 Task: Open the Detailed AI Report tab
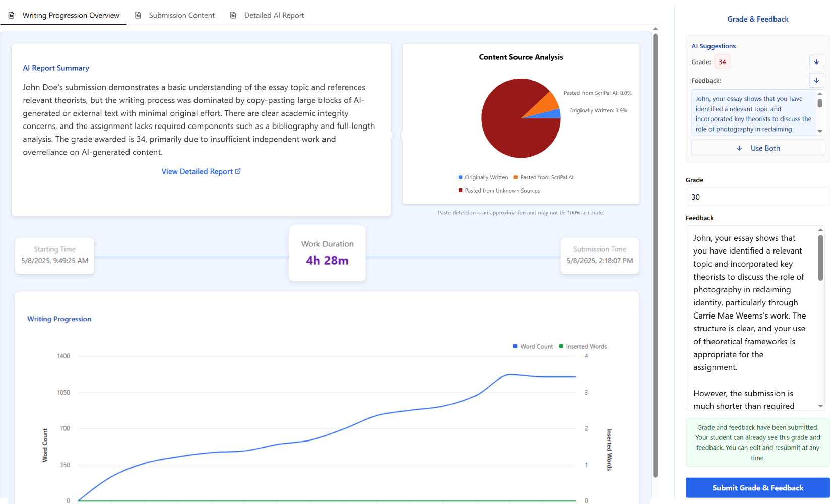coord(274,15)
